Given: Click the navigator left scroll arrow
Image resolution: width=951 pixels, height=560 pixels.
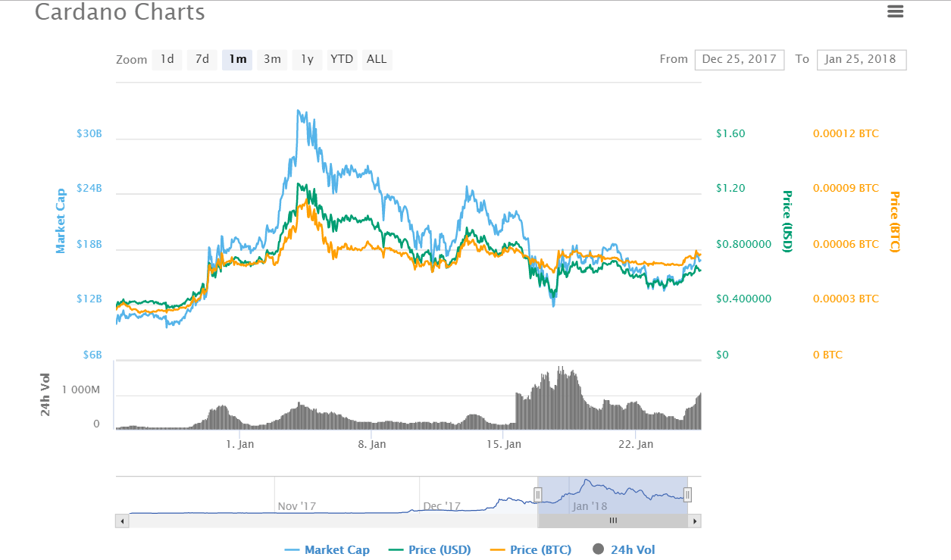Looking at the screenshot, I should (x=121, y=521).
